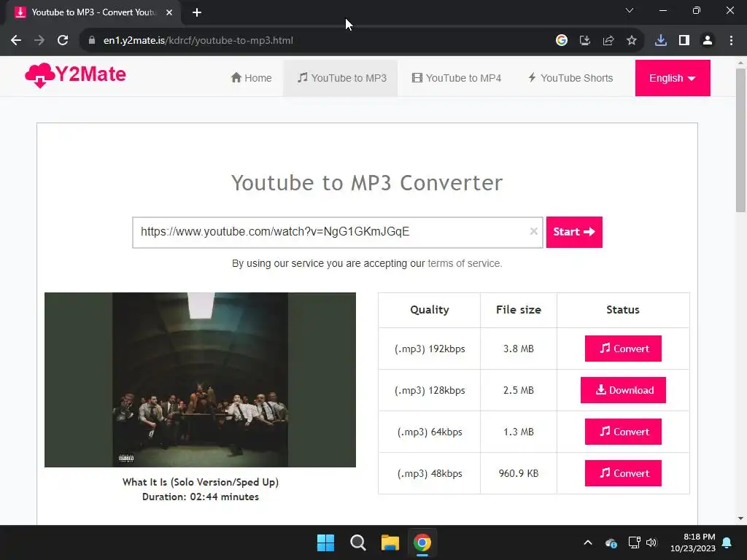Open Chrome three-dot menu
This screenshot has height=560, width=747.
(731, 41)
